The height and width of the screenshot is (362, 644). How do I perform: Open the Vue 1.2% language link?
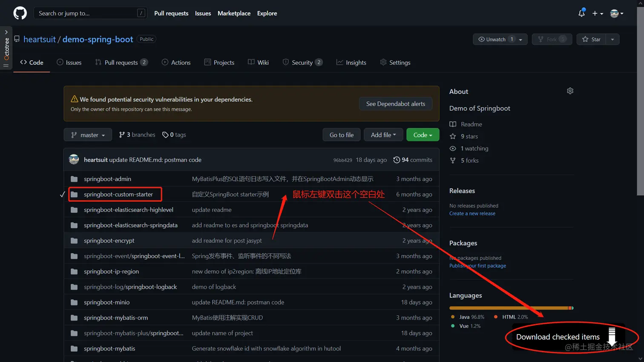coord(466,326)
